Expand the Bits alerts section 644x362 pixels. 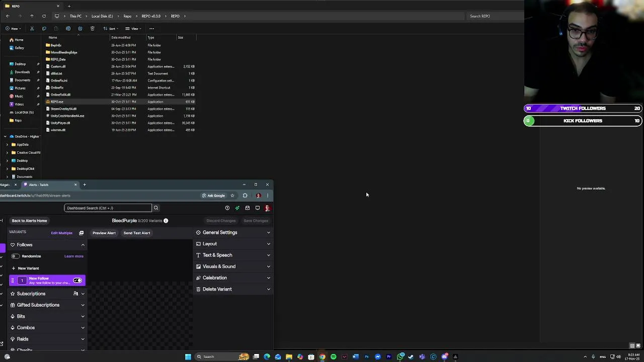(83, 317)
